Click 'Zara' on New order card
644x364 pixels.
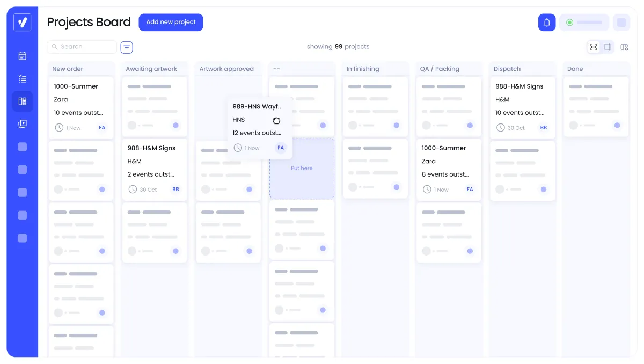pos(61,99)
